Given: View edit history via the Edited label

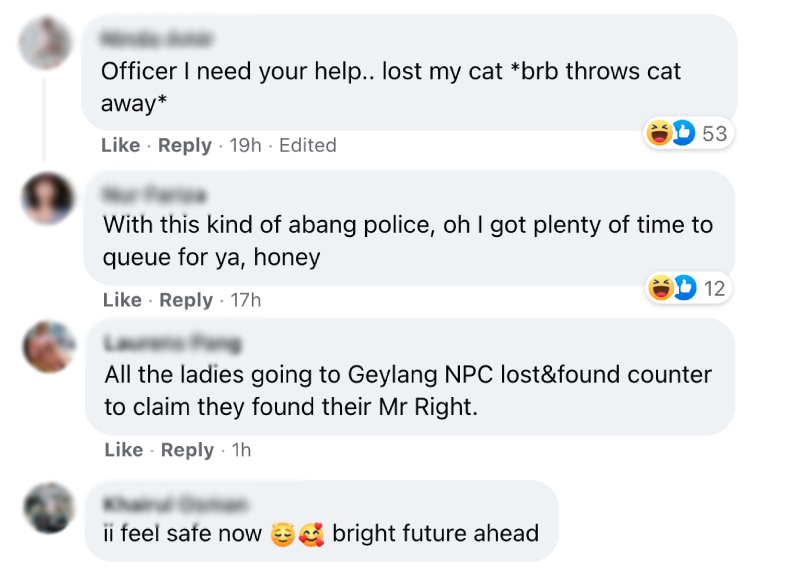Looking at the screenshot, I should (x=308, y=145).
